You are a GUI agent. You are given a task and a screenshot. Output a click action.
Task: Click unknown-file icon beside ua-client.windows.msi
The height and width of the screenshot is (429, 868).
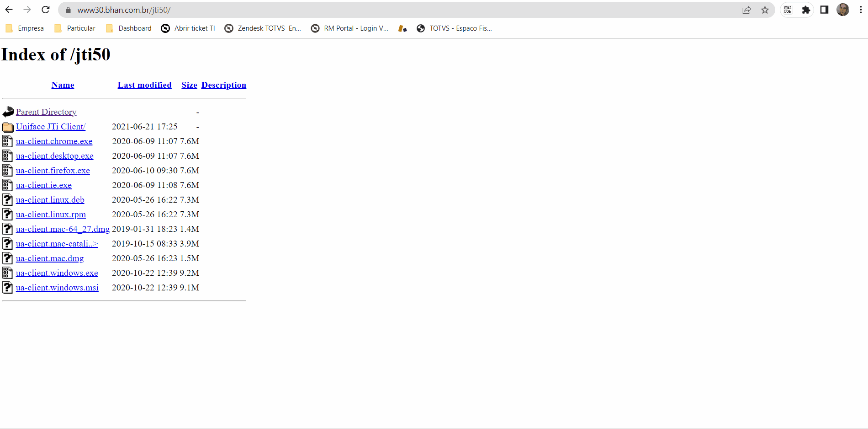click(8, 287)
